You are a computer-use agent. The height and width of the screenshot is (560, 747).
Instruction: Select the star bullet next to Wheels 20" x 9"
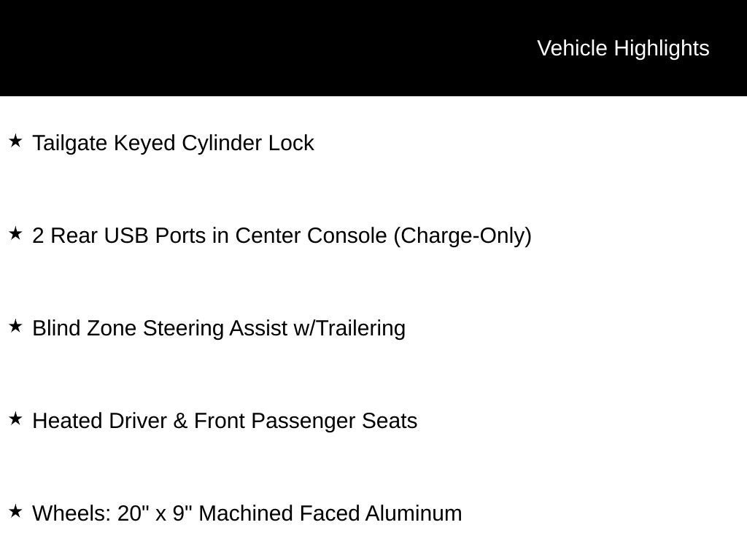coord(15,511)
